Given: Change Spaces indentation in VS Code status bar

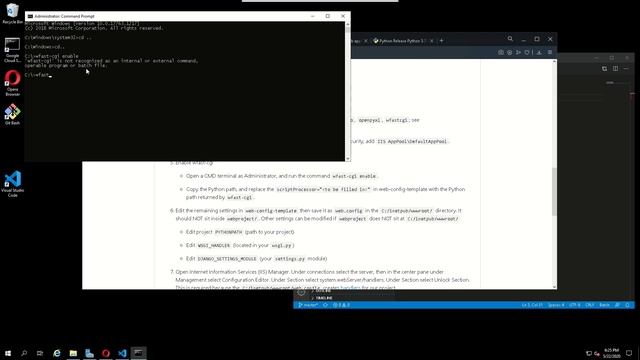Looking at the screenshot, I should click(x=556, y=305).
